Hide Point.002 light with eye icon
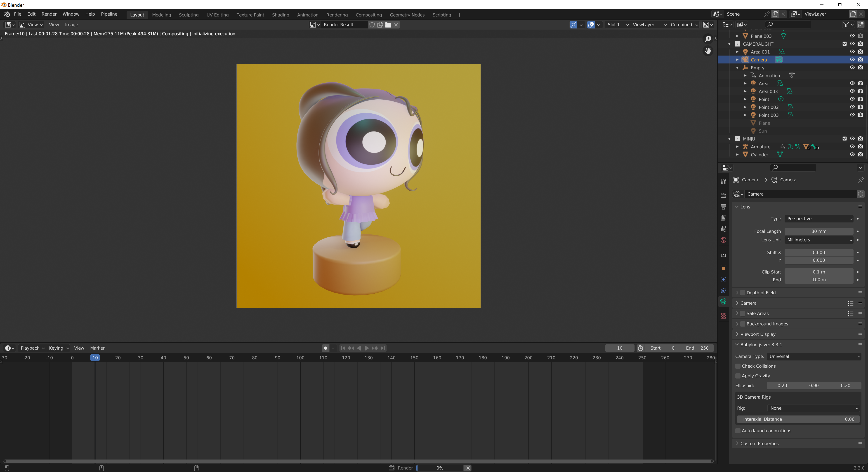Image resolution: width=868 pixels, height=472 pixels. [852, 107]
